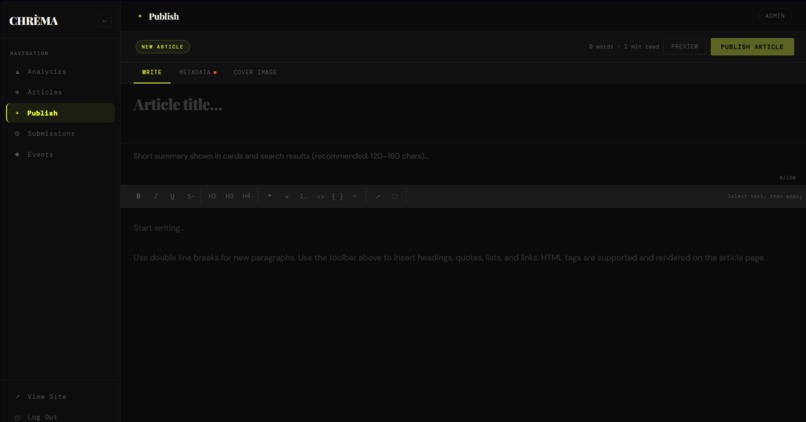Open Analytics in navigation
This screenshot has width=806, height=422.
click(60, 71)
